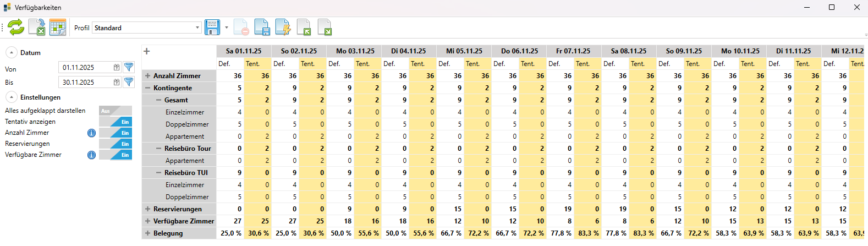Disable the Reservierungen switch
The width and height of the screenshot is (868, 246).
click(x=116, y=144)
